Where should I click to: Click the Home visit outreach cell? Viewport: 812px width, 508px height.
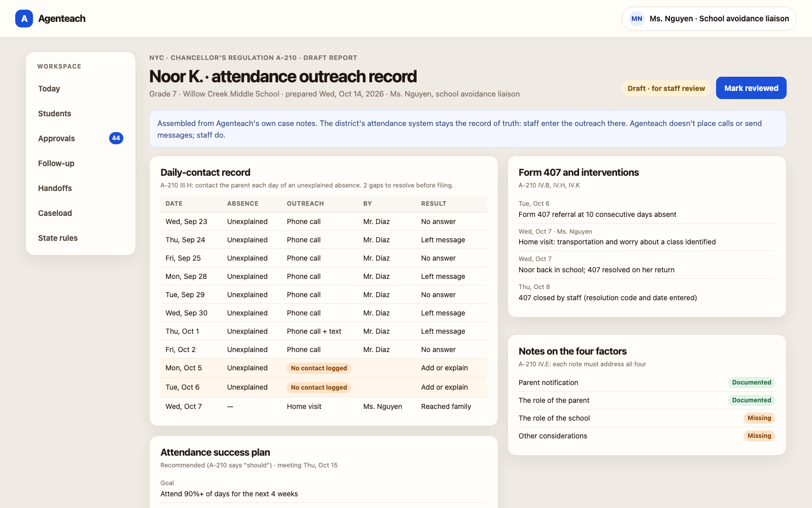tap(304, 406)
